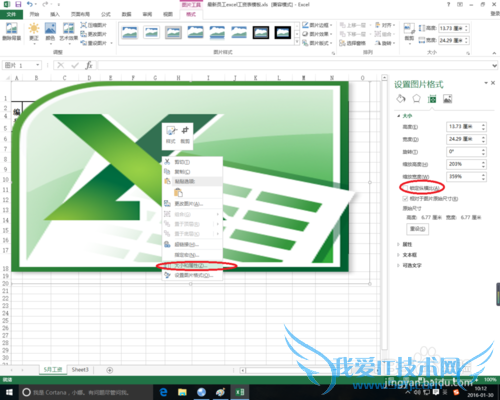Open Picture Layout (图片版式) tool
500x400 pixels.
(317, 43)
